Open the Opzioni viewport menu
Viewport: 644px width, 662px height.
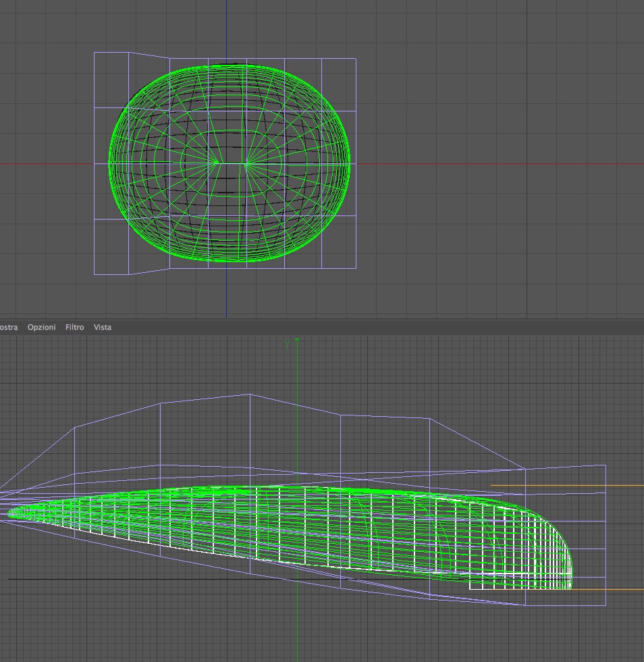pyautogui.click(x=41, y=327)
